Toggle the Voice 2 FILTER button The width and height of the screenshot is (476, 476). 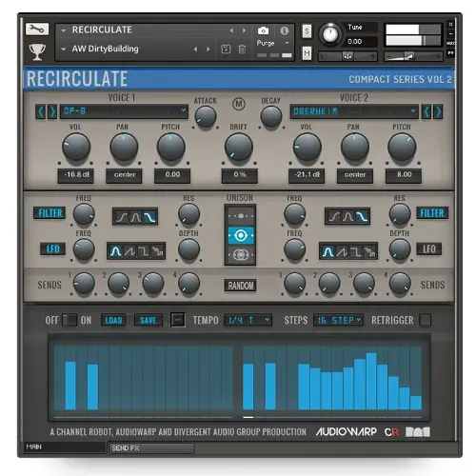[432, 213]
